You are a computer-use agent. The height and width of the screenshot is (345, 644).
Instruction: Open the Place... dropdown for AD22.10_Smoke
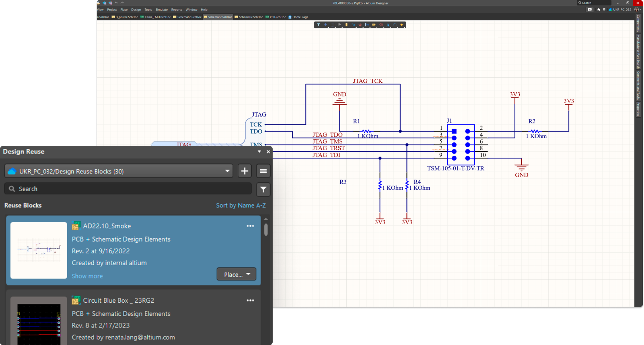pyautogui.click(x=236, y=274)
